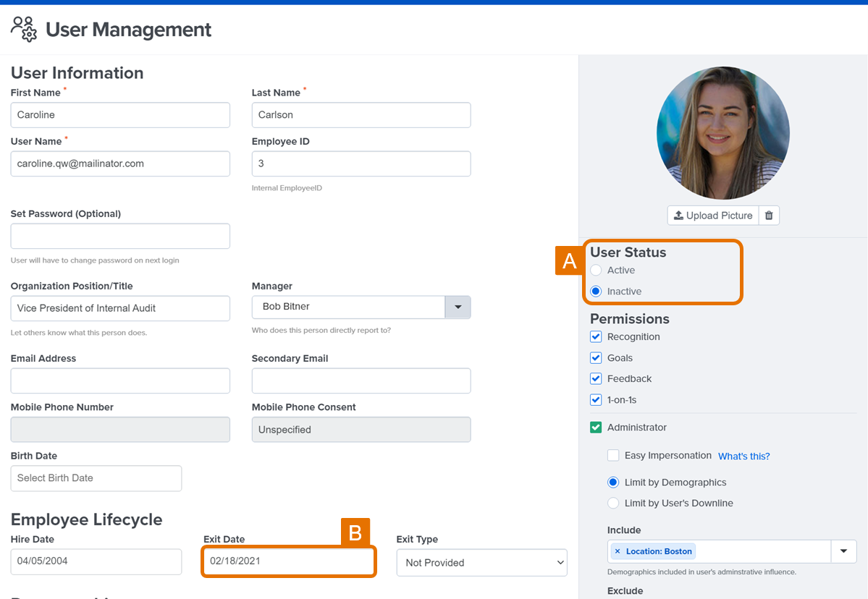The height and width of the screenshot is (599, 868).
Task: Enable the Easy Impersonation checkbox
Action: 613,456
